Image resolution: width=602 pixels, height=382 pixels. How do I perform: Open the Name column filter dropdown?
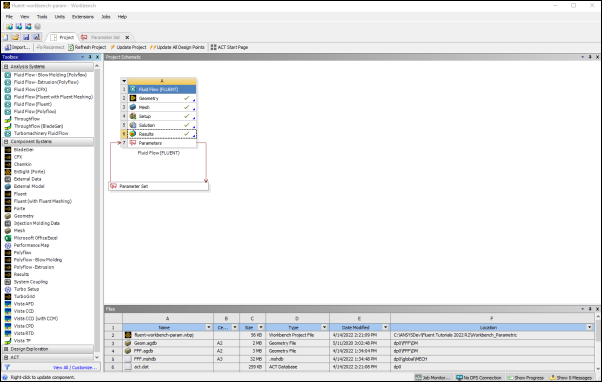coord(208,327)
